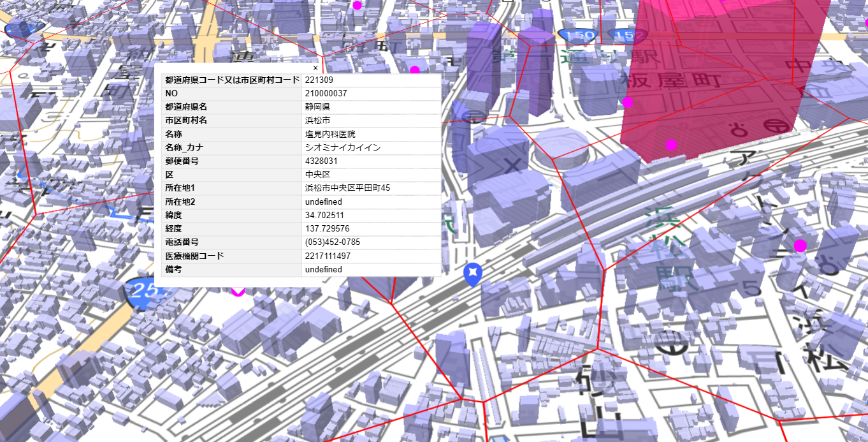Close the clinic attribute popup
The width and height of the screenshot is (868, 442).
(x=315, y=68)
